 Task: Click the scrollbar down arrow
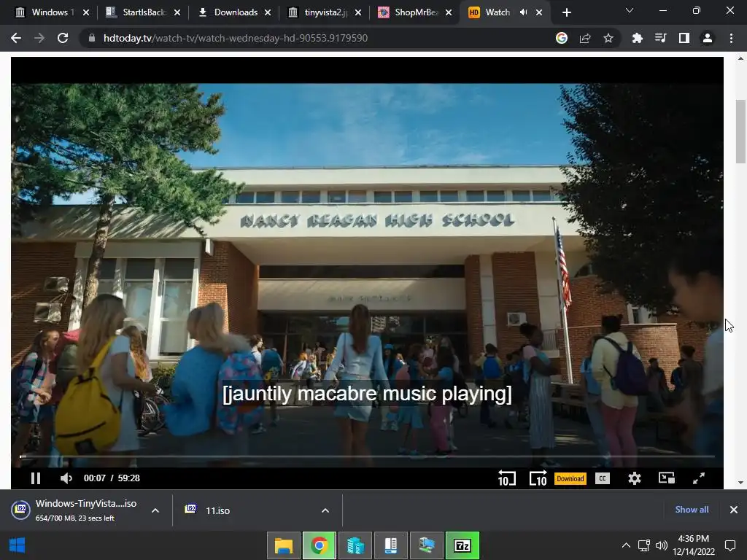pos(741,483)
